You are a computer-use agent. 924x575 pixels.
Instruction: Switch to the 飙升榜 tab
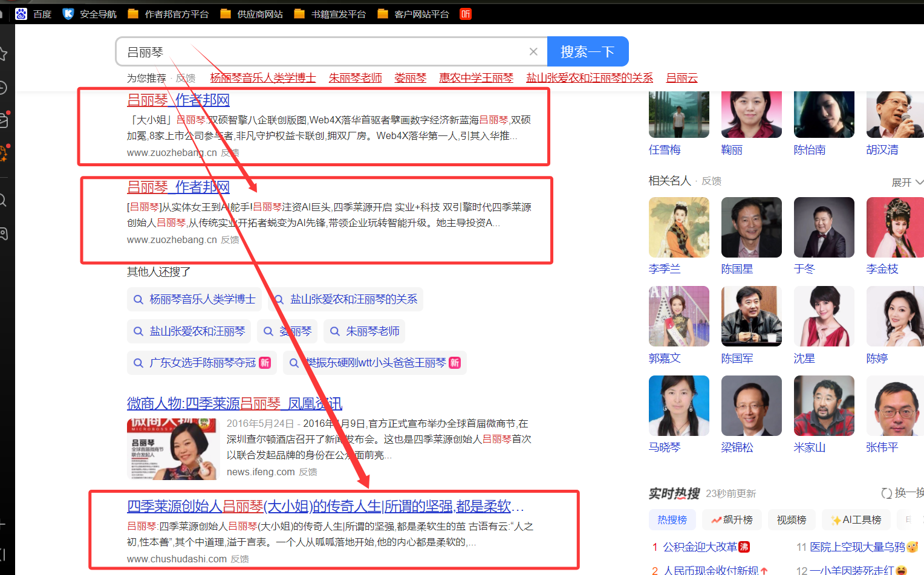coord(732,519)
